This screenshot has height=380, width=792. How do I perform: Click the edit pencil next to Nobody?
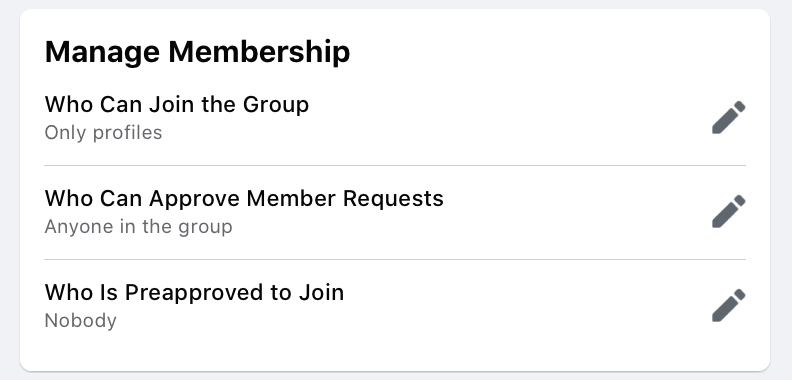point(728,305)
